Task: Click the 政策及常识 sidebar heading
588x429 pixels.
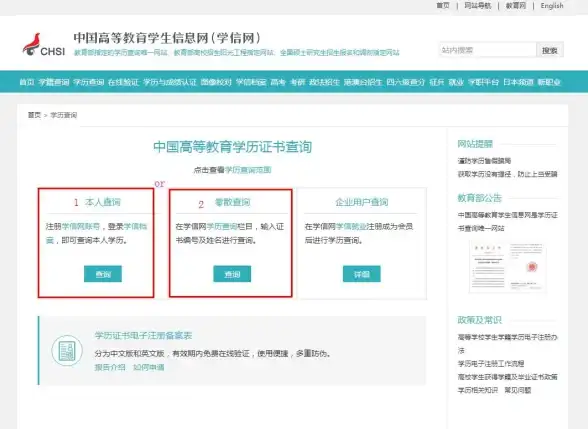Action: tap(479, 320)
